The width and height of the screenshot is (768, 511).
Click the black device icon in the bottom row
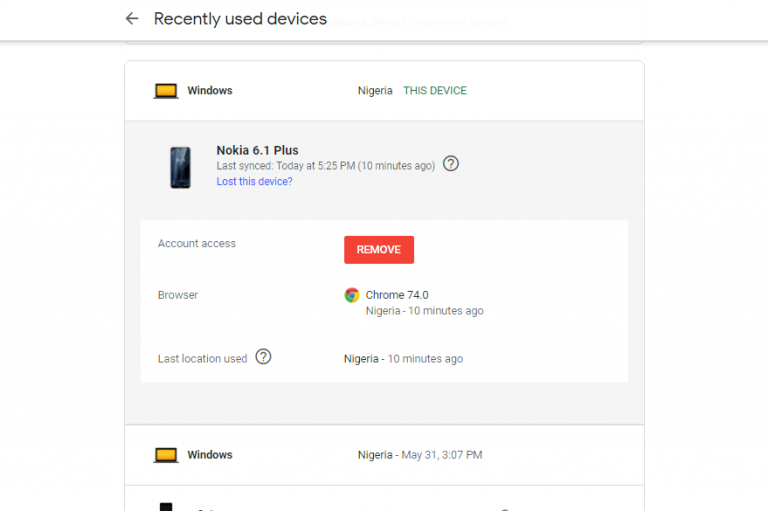166,507
